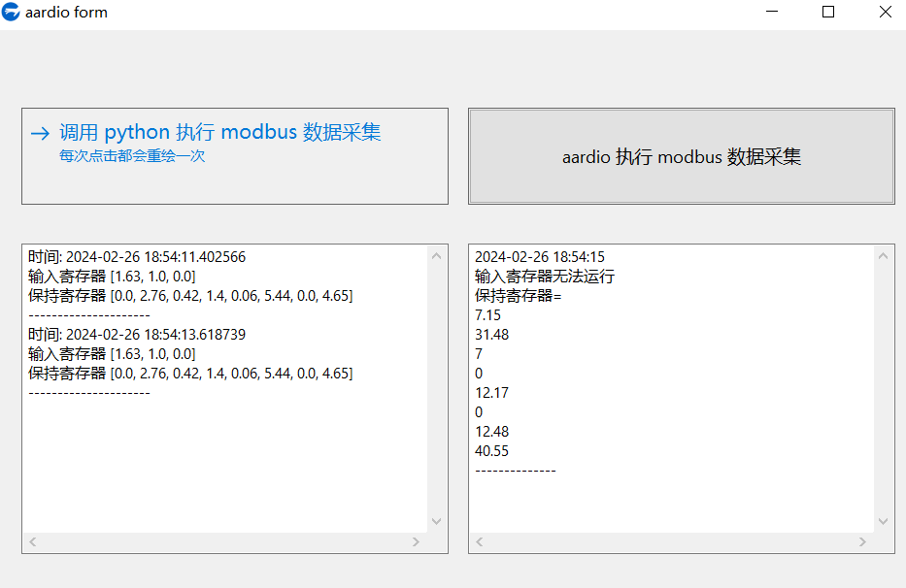Click the left log box down scroll arrow
This screenshot has width=906, height=588.
[436, 521]
